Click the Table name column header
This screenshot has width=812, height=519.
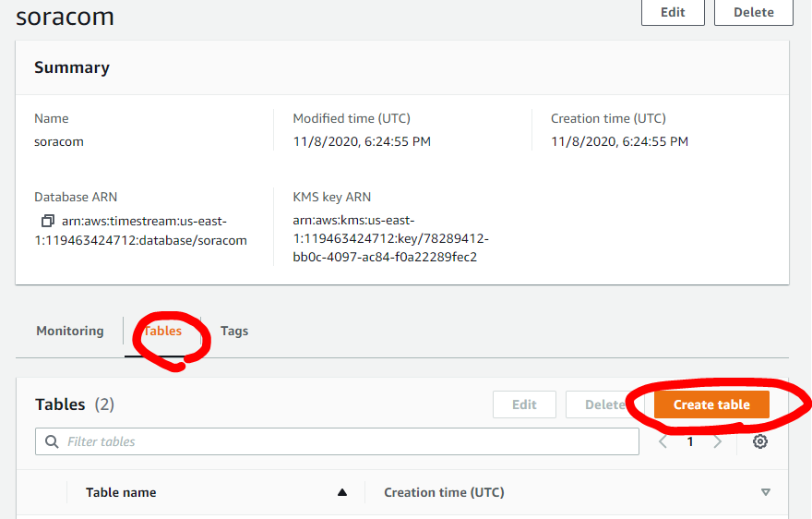(121, 492)
